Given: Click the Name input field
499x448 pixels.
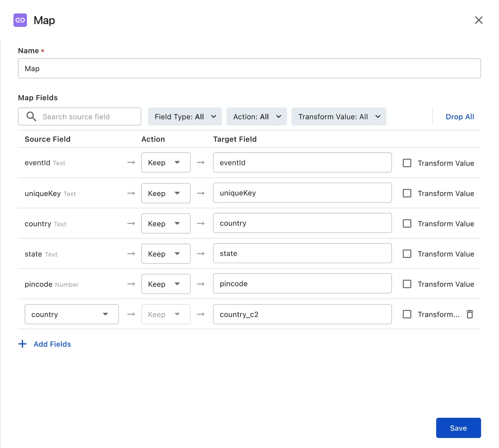Looking at the screenshot, I should coord(249,68).
